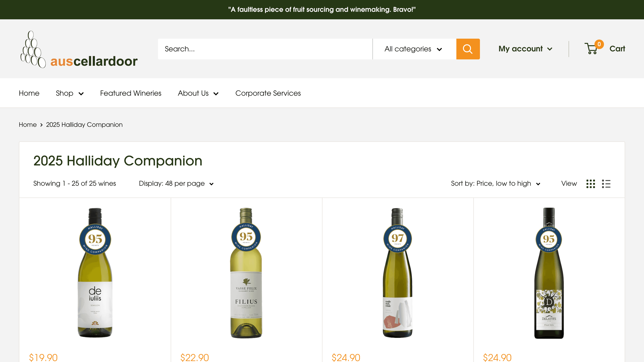This screenshot has width=644, height=362.
Task: Click the 2025 Halliday Companion breadcrumb
Action: click(x=84, y=125)
